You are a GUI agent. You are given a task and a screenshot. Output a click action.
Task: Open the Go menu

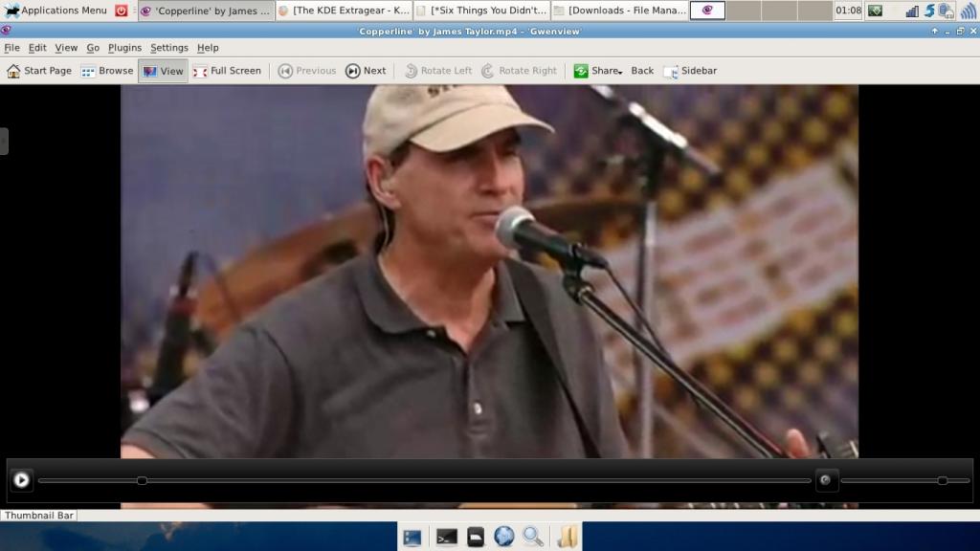[x=93, y=48]
